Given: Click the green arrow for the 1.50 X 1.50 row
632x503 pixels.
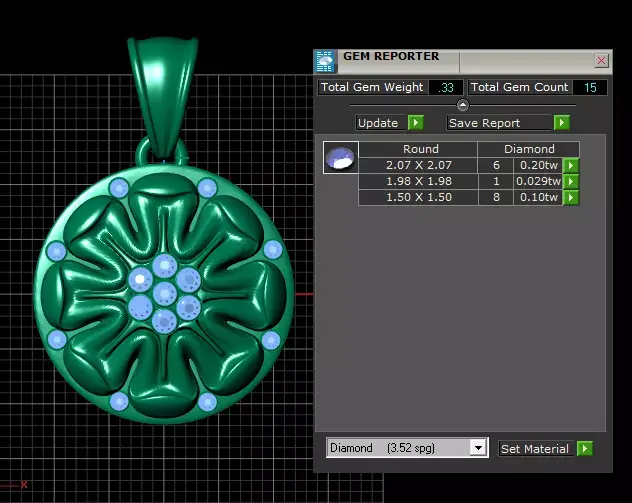Looking at the screenshot, I should click(x=571, y=197).
